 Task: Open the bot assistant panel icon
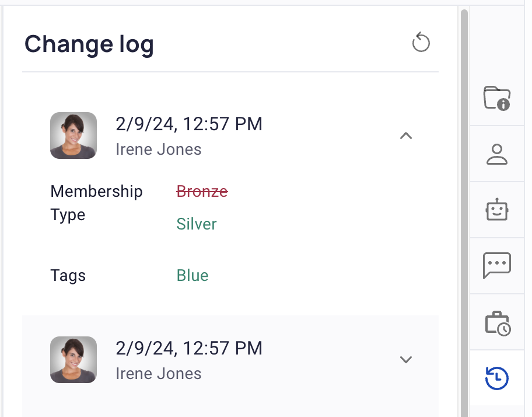tap(497, 210)
